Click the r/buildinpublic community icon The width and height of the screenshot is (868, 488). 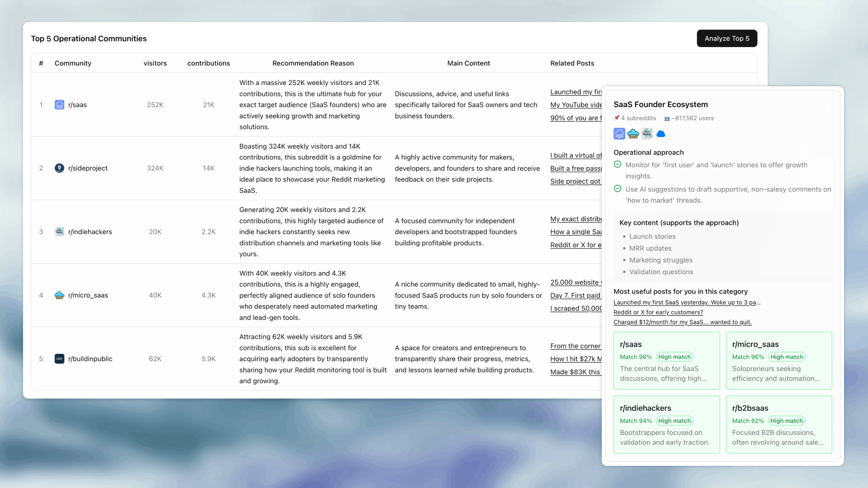(x=59, y=359)
